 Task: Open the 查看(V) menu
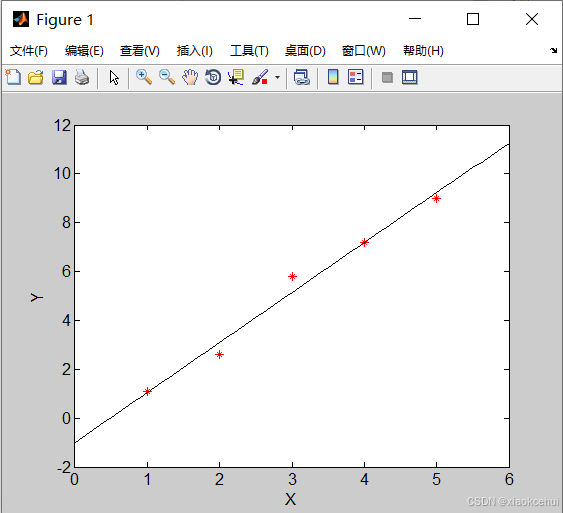click(140, 51)
